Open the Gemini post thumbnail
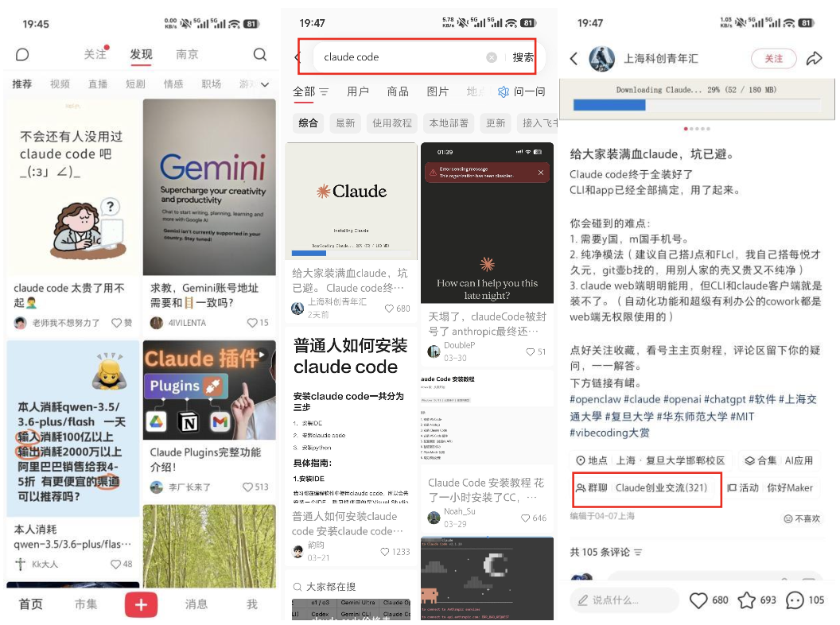This screenshot has height=625, width=840. pyautogui.click(x=209, y=188)
